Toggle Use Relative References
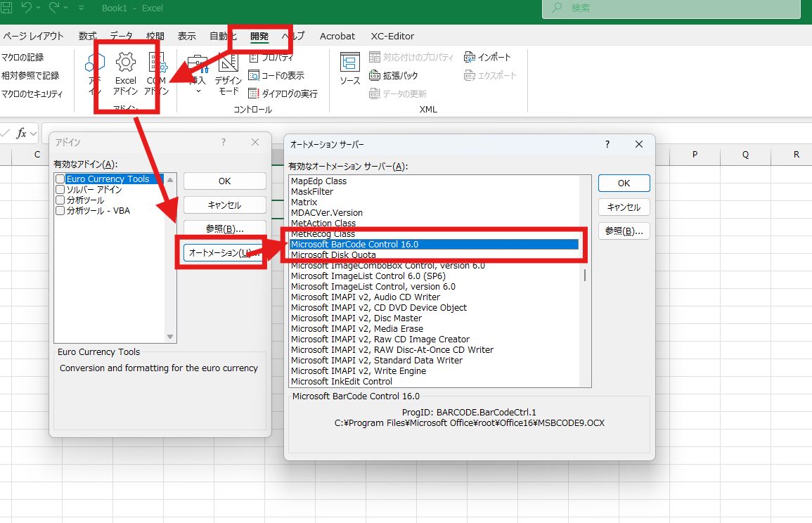This screenshot has width=812, height=523. tap(30, 76)
